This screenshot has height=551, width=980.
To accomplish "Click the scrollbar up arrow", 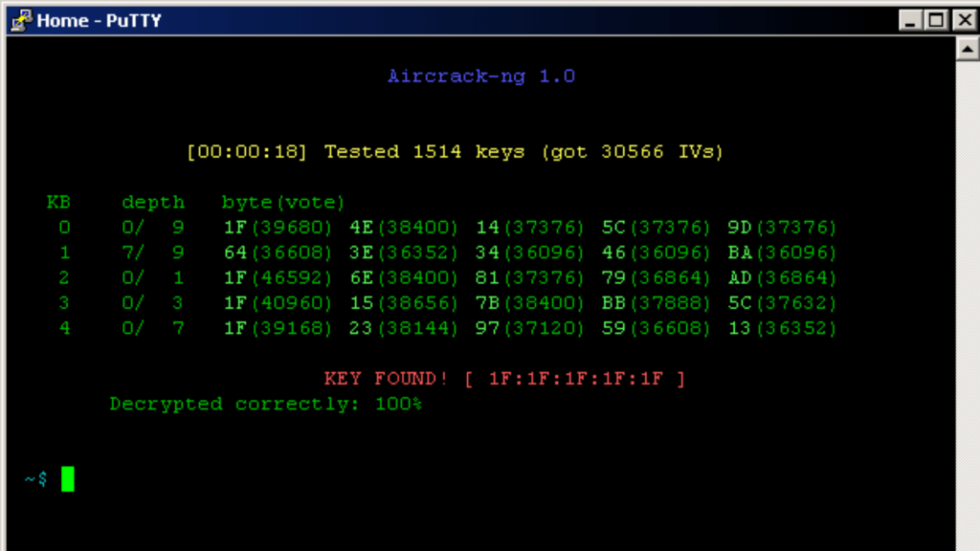I will pyautogui.click(x=968, y=49).
